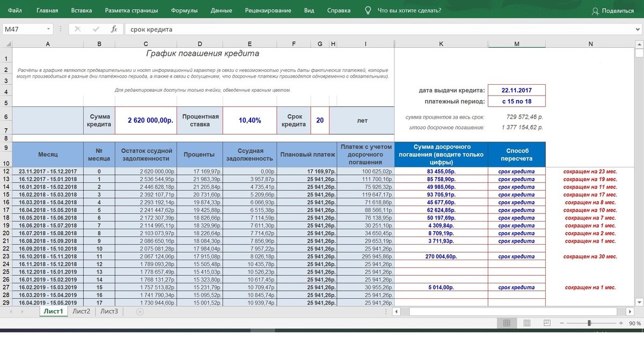Select the total interest value '729 572,46 р.'
The width and height of the screenshot is (644, 338).
[x=524, y=116]
